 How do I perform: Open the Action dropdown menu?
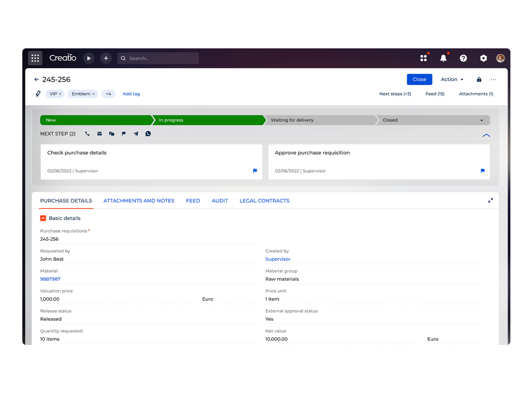click(x=452, y=80)
